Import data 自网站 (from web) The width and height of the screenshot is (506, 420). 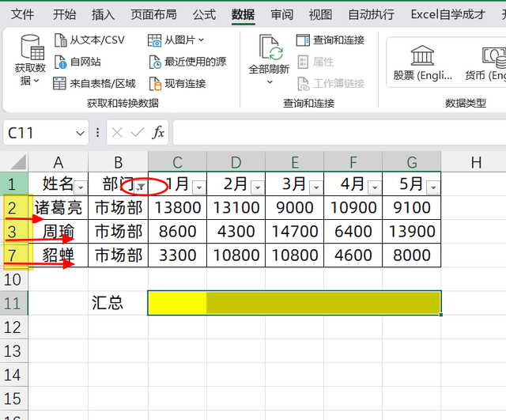coord(77,62)
